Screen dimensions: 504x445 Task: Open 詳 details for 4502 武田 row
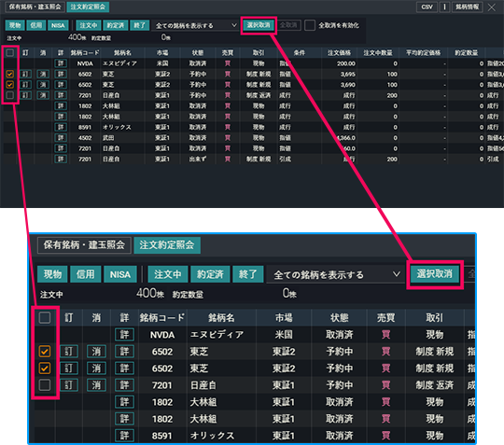[x=61, y=138]
